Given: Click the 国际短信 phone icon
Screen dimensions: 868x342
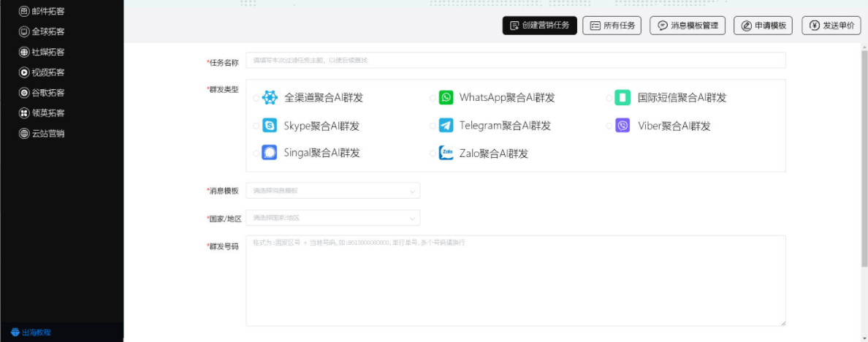Looking at the screenshot, I should 623,98.
